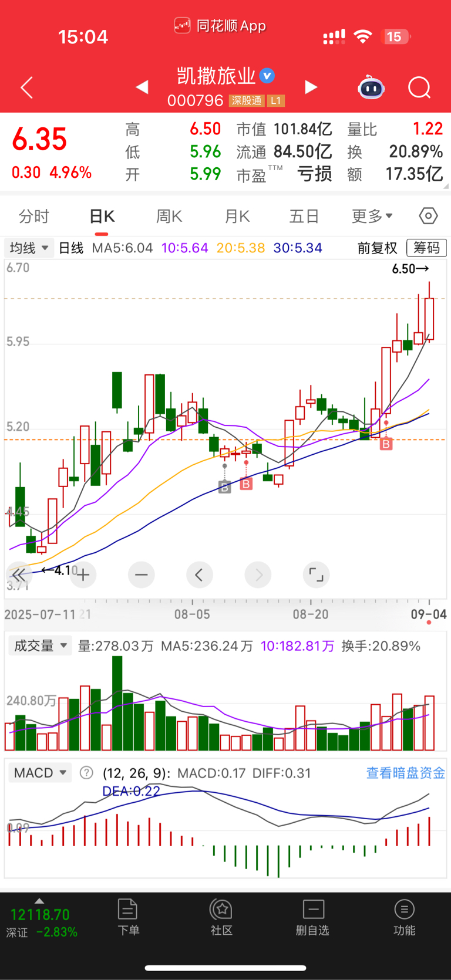Open the AI robot assistant

[x=371, y=88]
